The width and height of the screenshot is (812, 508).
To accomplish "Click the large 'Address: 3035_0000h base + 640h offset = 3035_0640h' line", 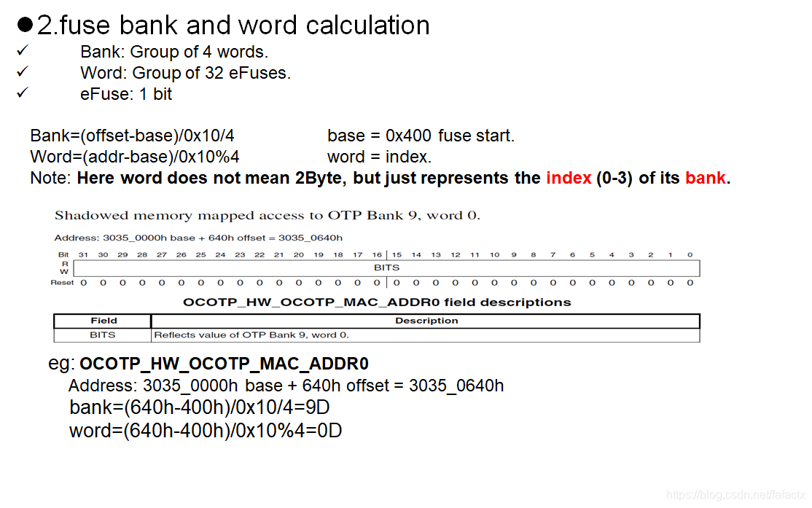I will point(286,386).
